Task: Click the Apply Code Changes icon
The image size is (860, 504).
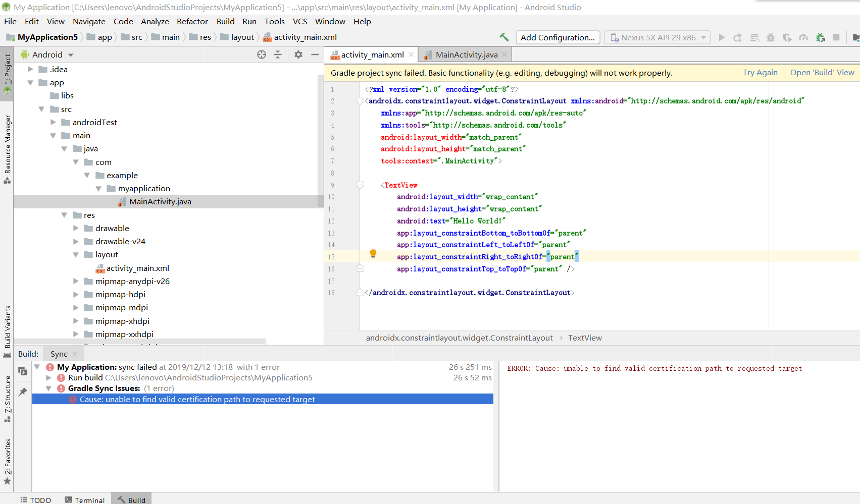Action: coord(754,37)
